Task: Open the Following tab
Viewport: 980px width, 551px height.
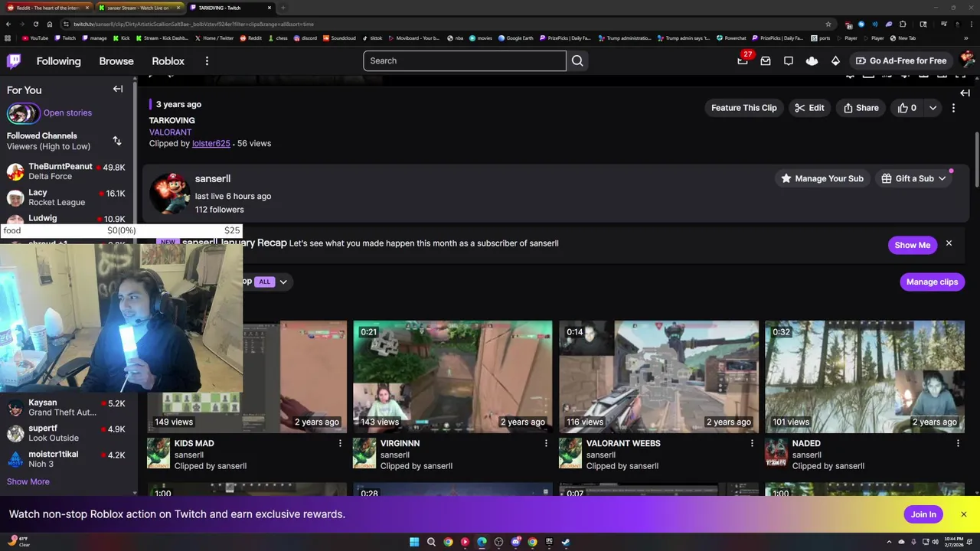Action: click(x=58, y=61)
